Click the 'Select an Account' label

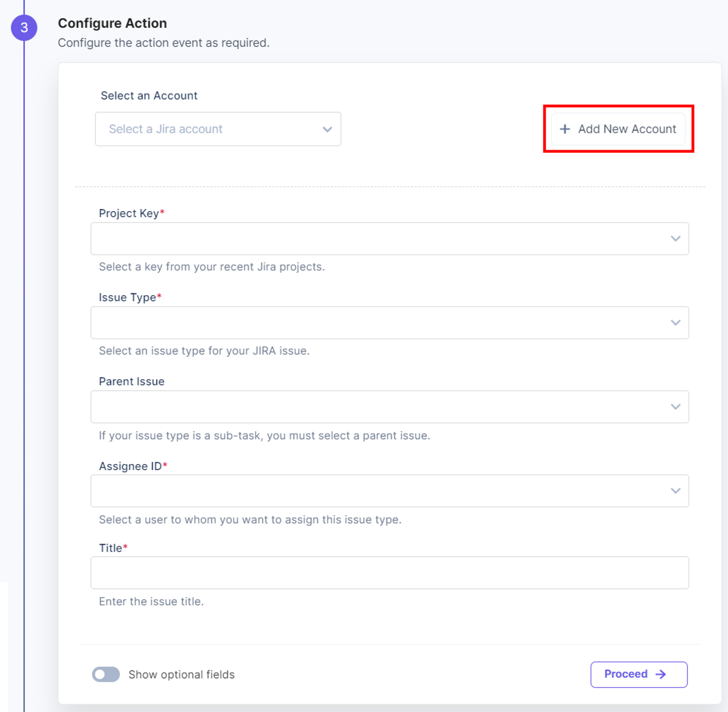point(149,95)
